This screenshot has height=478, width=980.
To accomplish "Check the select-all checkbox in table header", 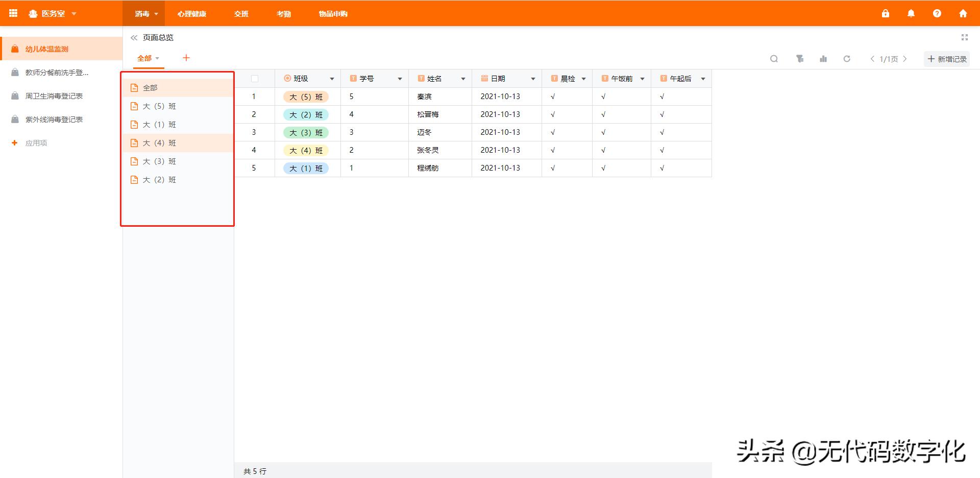I will coord(254,78).
